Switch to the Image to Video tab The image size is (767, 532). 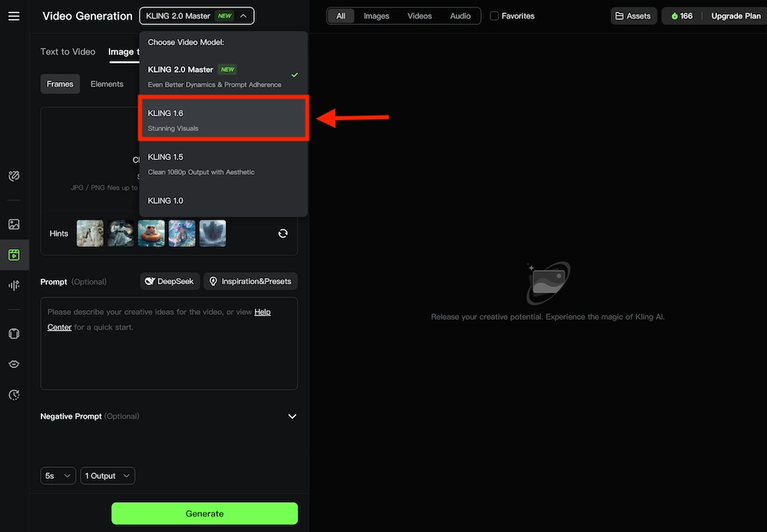pyautogui.click(x=124, y=52)
